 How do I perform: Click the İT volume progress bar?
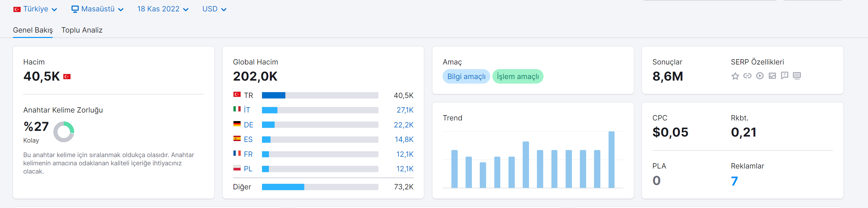coord(320,110)
